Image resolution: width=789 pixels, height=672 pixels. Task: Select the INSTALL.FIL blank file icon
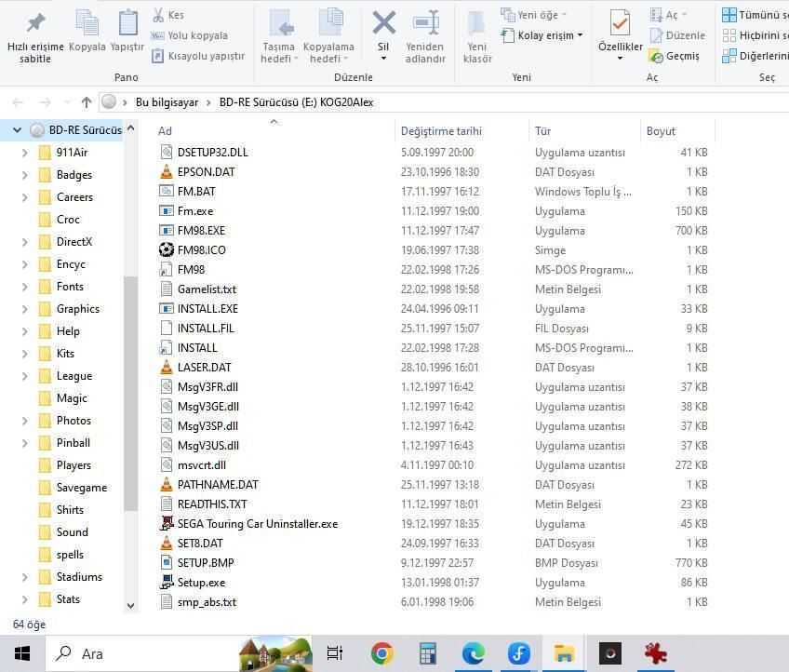point(166,329)
